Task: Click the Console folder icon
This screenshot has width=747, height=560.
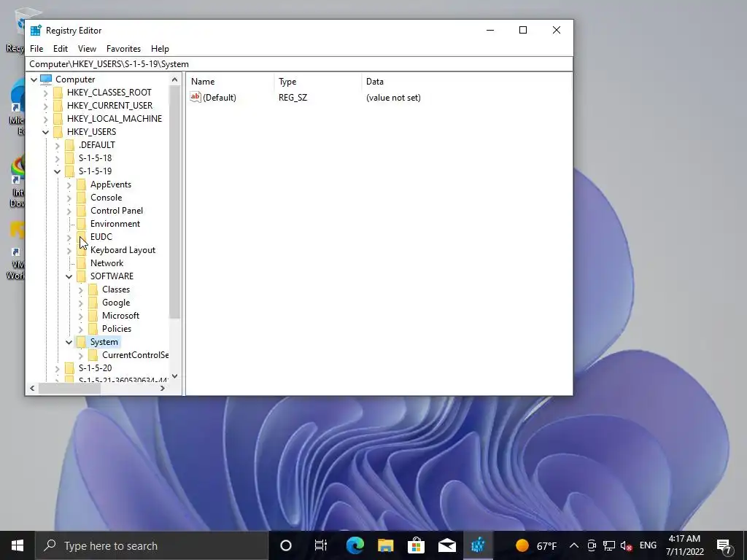Action: click(x=82, y=197)
